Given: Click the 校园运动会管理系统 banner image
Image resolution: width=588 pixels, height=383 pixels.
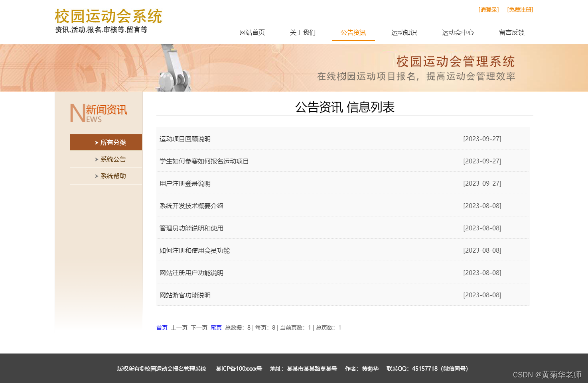Looking at the screenshot, I should coord(294,68).
